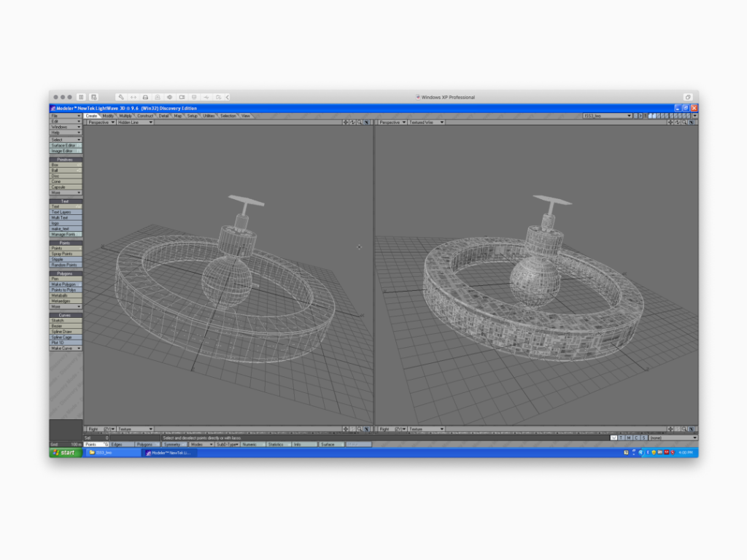The height and width of the screenshot is (560, 747).
Task: Click the move icon in the Textured Wire viewport header
Action: pos(670,122)
